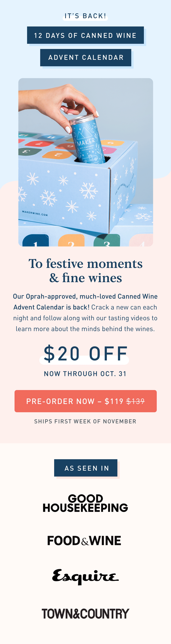
Task: Click the Advent Calendar banner label
Action: coord(86,58)
